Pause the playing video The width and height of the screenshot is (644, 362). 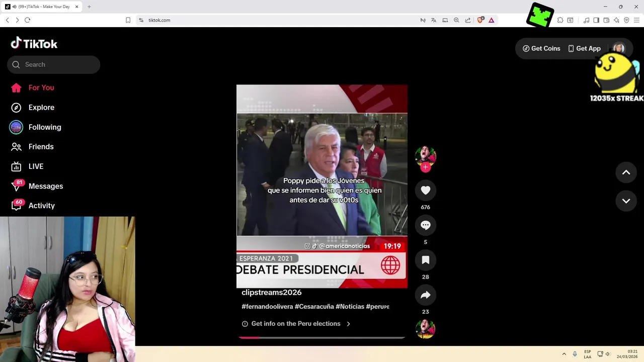[x=322, y=186]
